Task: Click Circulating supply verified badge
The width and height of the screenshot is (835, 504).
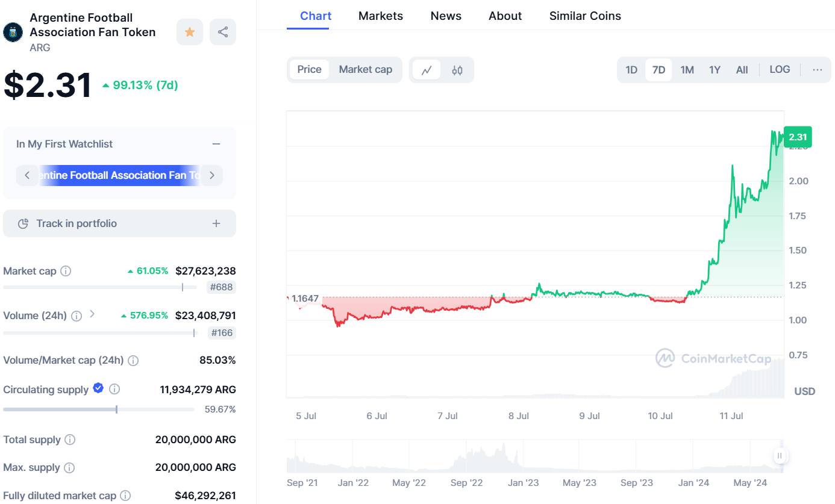Action: tap(98, 388)
